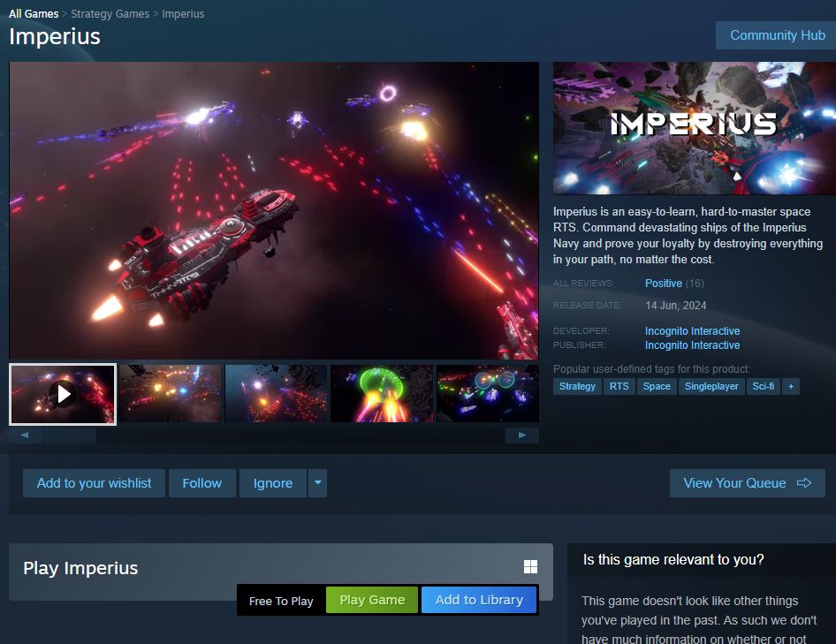Click the thumbnail strip scrollbar handle

pyautogui.click(x=70, y=436)
